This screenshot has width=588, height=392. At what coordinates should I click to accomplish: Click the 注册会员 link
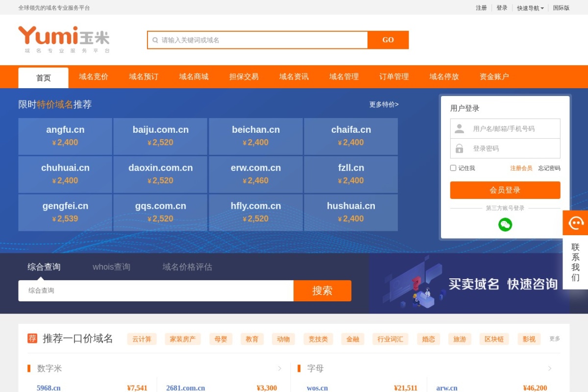(x=521, y=168)
